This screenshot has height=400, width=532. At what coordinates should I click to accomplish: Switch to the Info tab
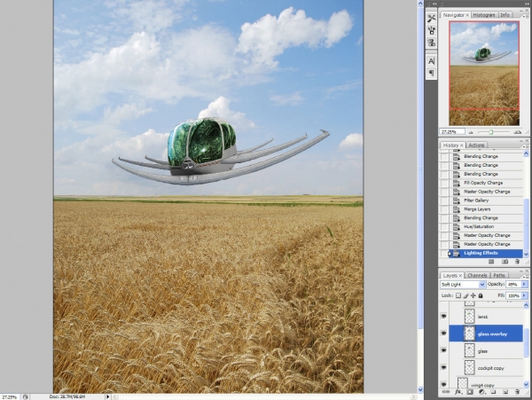505,15
